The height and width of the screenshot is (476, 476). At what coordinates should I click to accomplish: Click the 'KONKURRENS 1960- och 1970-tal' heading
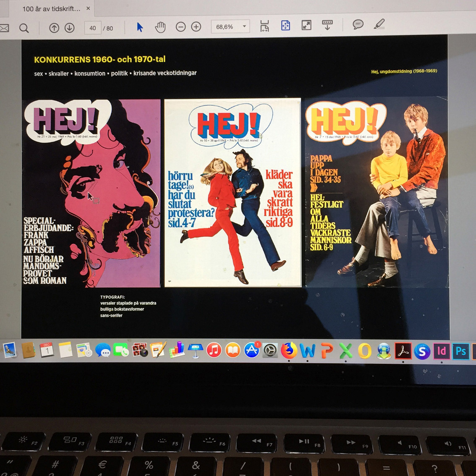click(x=99, y=59)
